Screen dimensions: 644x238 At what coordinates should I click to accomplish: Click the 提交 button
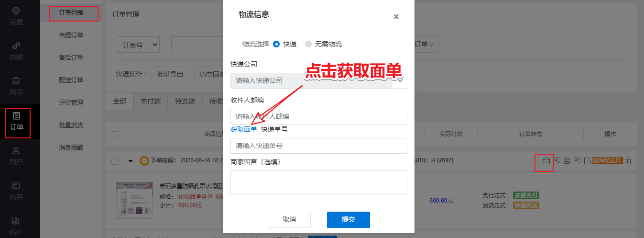click(x=349, y=219)
